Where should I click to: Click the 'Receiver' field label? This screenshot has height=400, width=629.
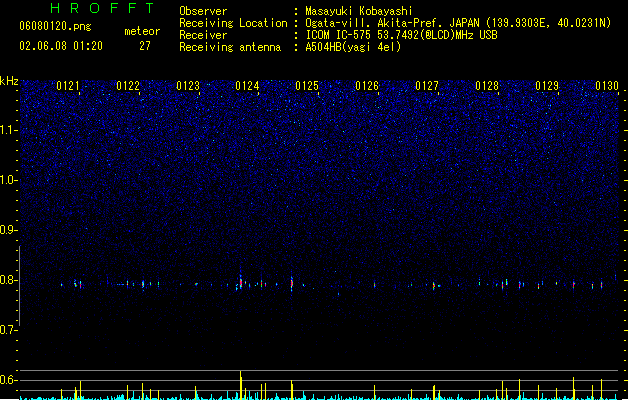click(203, 35)
